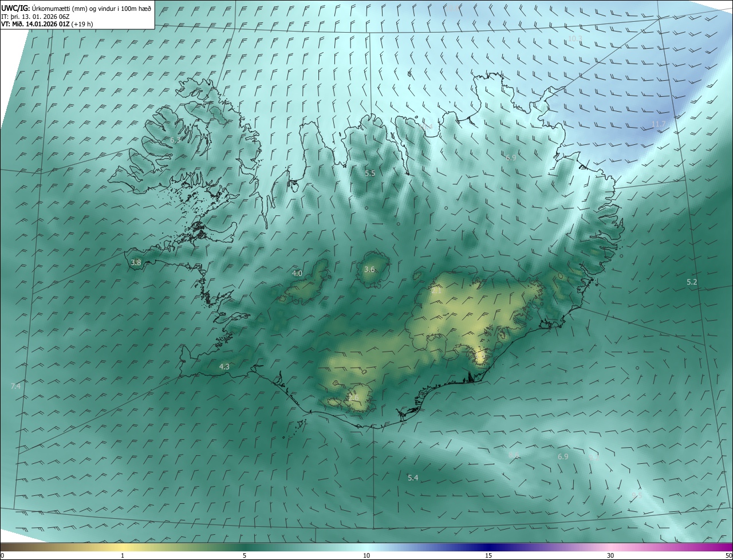
Task: Pick the 6.9 value over the southeast sea
Action: coord(563,456)
